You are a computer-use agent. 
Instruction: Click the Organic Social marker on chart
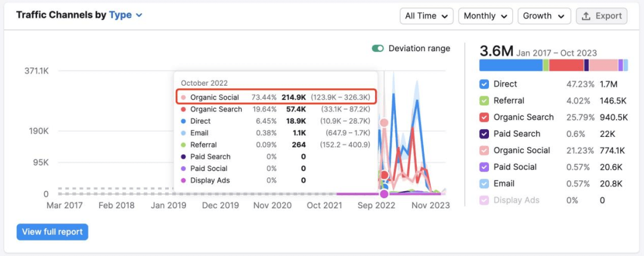tap(384, 123)
